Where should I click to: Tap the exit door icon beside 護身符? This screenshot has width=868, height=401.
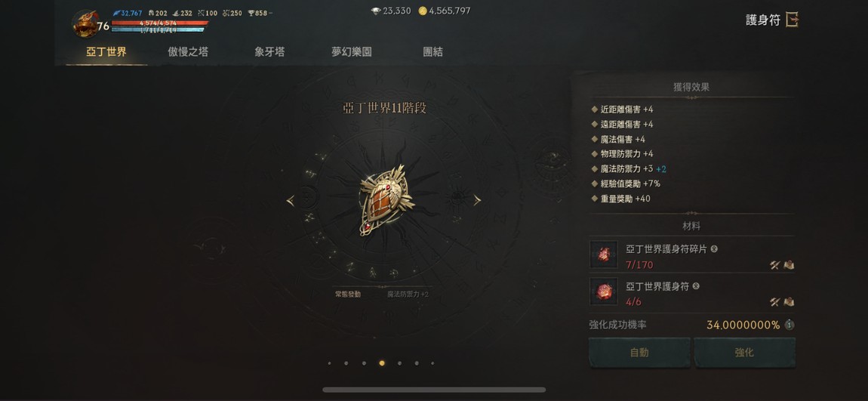793,20
